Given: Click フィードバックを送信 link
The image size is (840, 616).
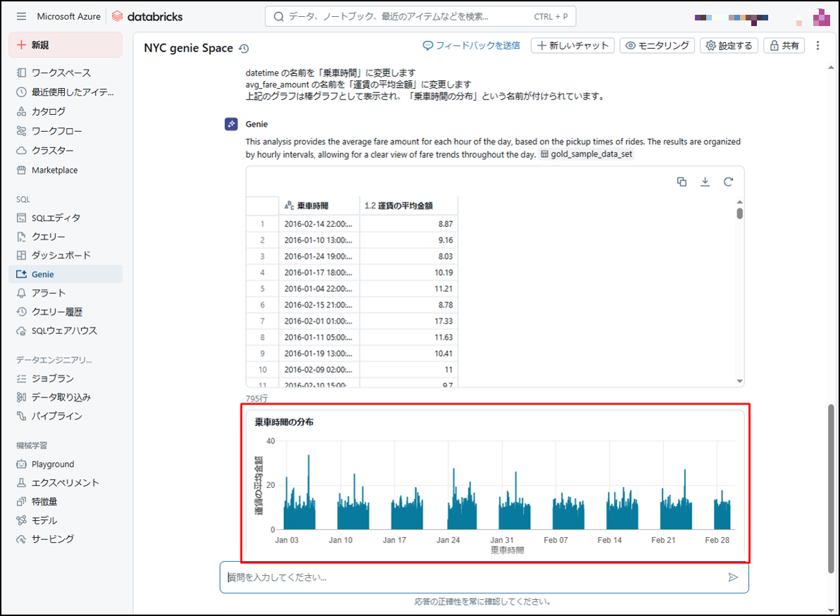Looking at the screenshot, I should coord(471,46).
